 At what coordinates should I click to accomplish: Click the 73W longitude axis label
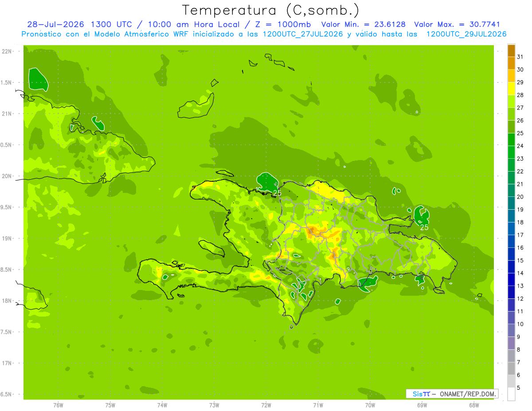(x=214, y=405)
